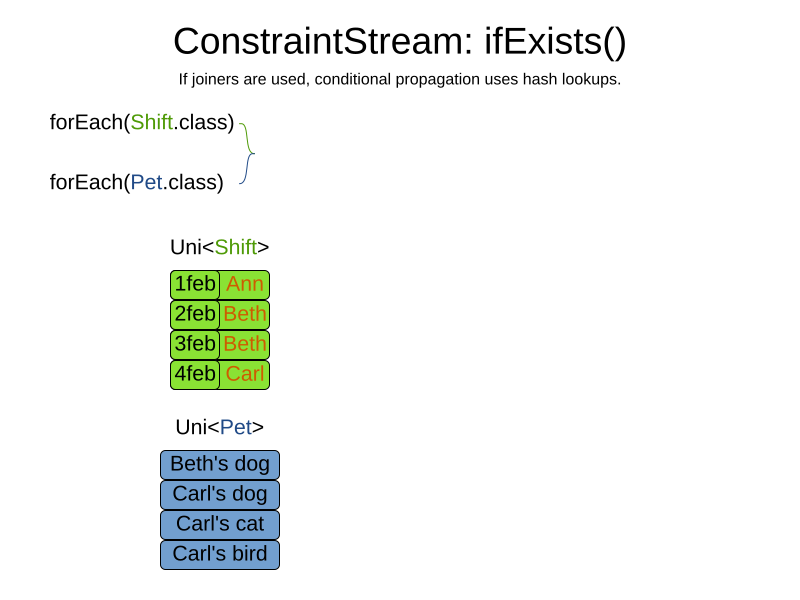
Task: Select the 1feb date cell
Action: pyautogui.click(x=195, y=284)
